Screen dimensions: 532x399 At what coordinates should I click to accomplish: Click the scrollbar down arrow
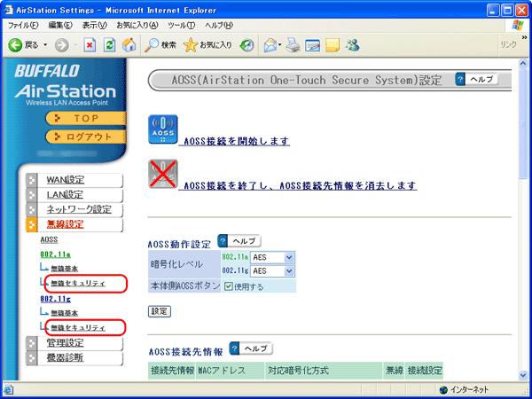point(523,375)
